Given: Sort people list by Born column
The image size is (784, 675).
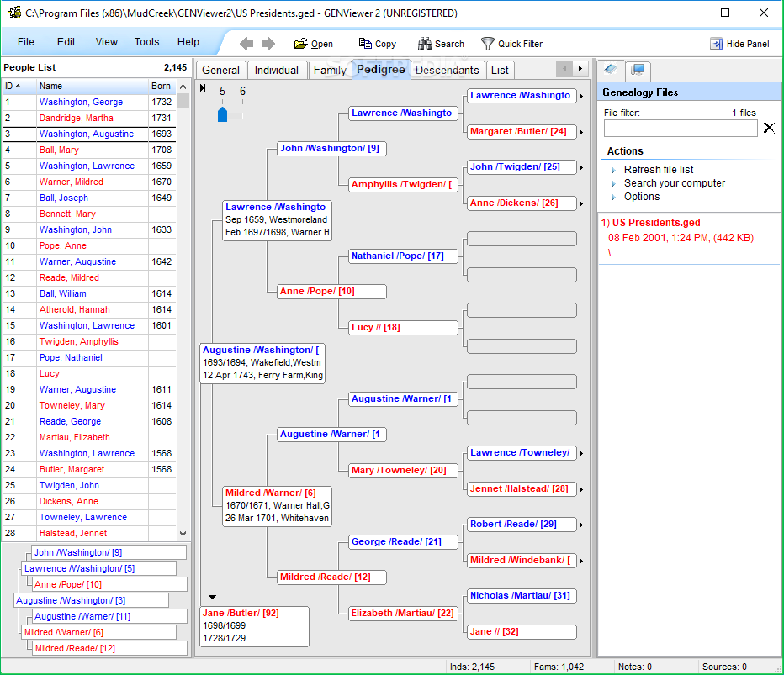Looking at the screenshot, I should coord(162,86).
